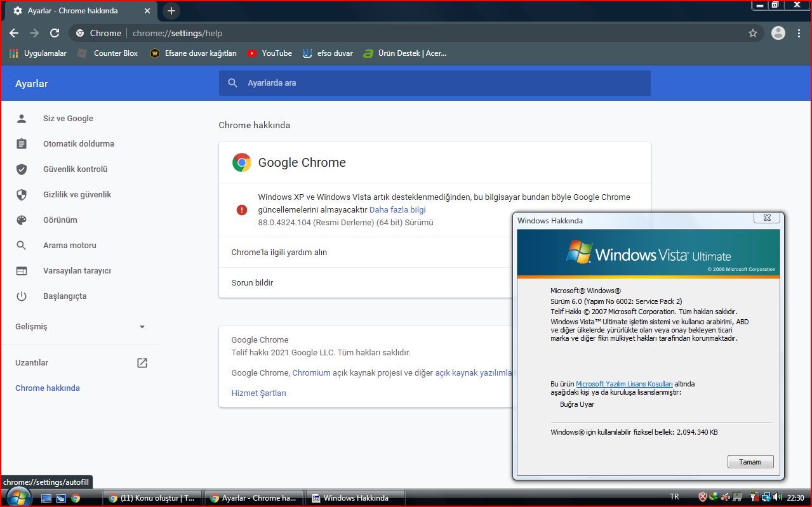Open the green-blue download manager tray icon
Image resolution: width=812 pixels, height=507 pixels.
coord(714,497)
